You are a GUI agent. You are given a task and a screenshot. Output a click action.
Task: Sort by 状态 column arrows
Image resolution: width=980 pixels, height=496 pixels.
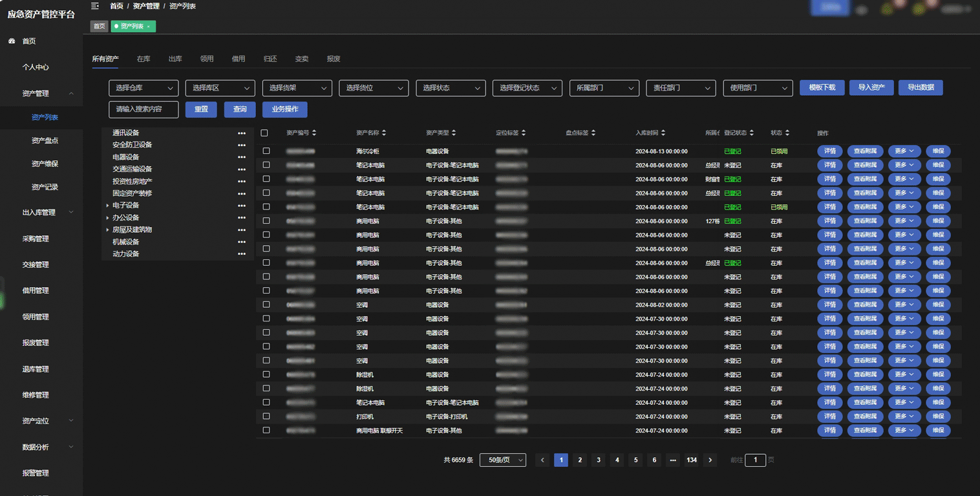point(787,133)
